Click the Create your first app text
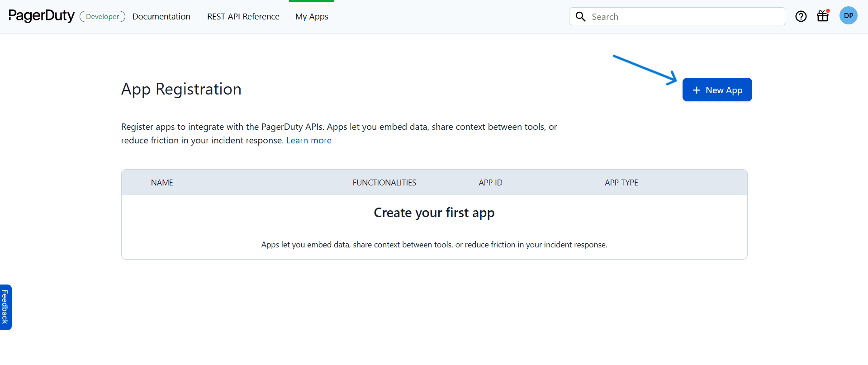The height and width of the screenshot is (365, 868). point(434,213)
